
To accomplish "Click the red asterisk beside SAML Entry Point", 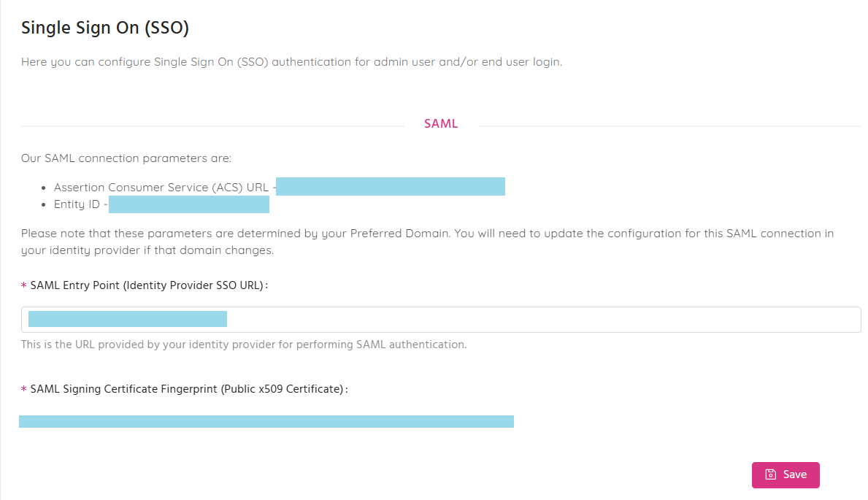I will 24,285.
